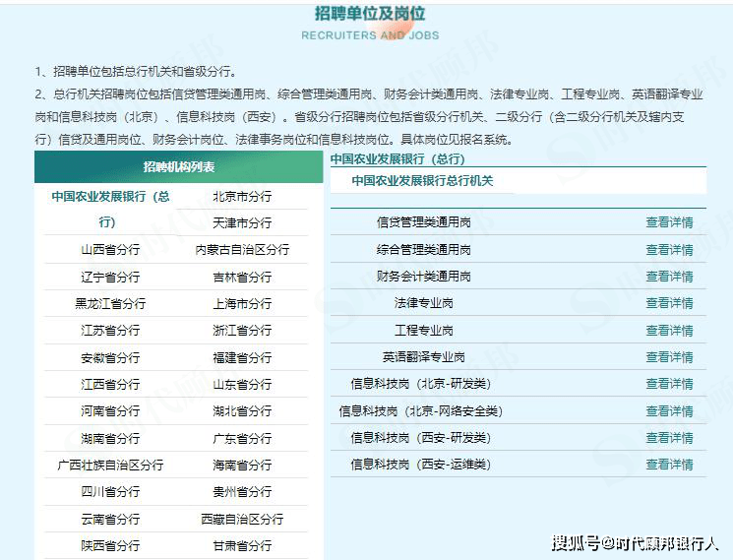Screen dimensions: 733x560
Task: Select 天津市分行 branch
Action: click(242, 222)
